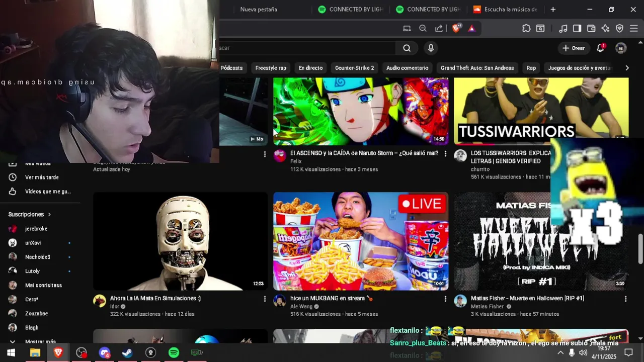This screenshot has width=644, height=362.
Task: Open jerebroke subscription channel
Action: pos(36,229)
